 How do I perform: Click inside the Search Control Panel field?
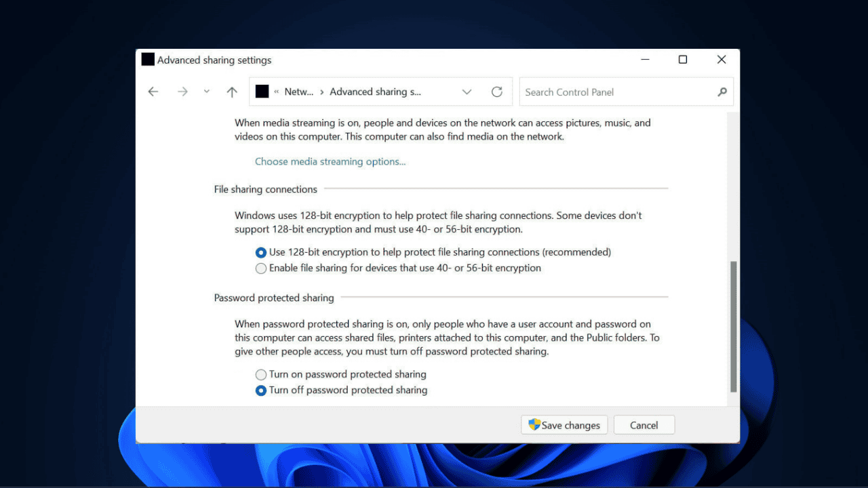click(x=610, y=91)
